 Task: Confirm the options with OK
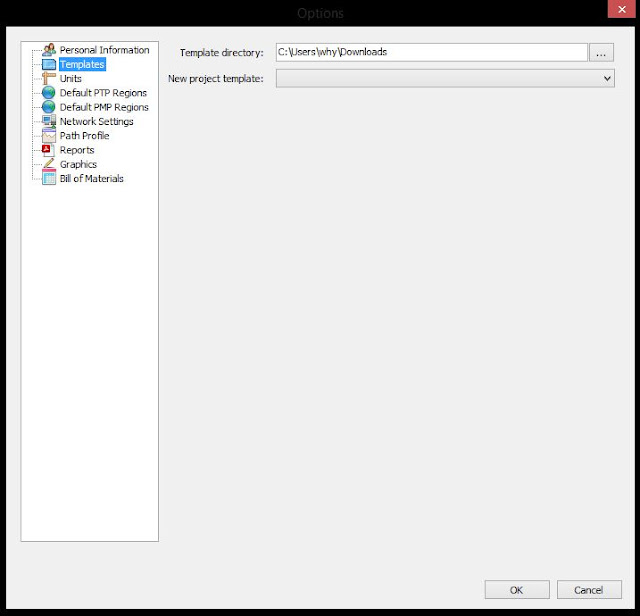pyautogui.click(x=517, y=590)
